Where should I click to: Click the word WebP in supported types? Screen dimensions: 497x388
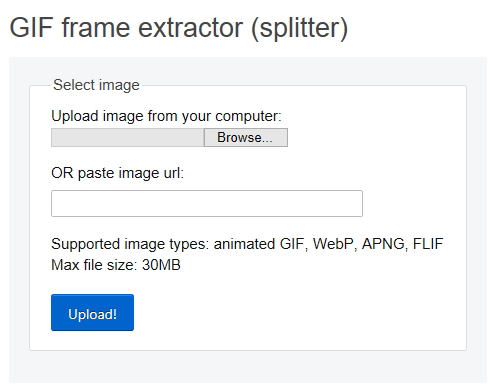click(335, 244)
